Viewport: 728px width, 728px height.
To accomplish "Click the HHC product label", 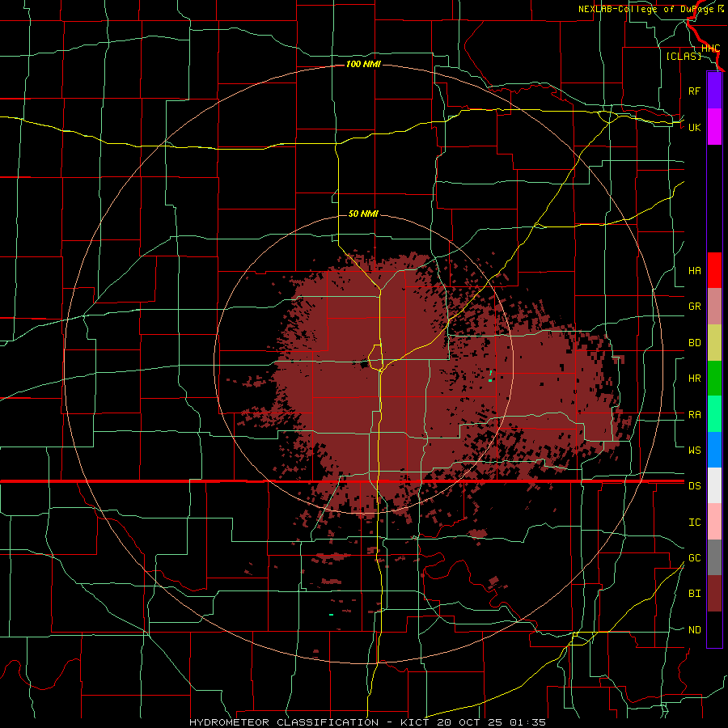I will (710, 49).
